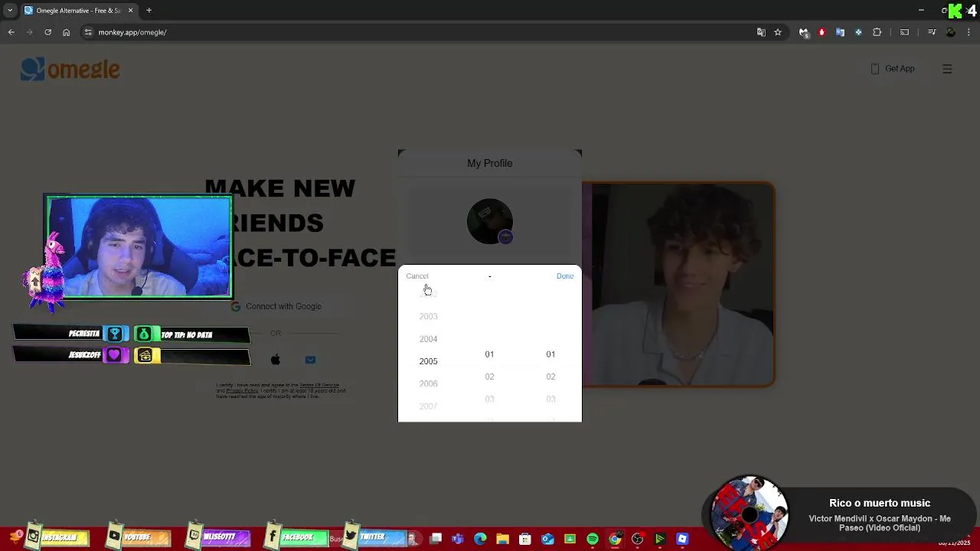Image resolution: width=980 pixels, height=551 pixels.
Task: Go back to the previous page
Action: pyautogui.click(x=11, y=32)
